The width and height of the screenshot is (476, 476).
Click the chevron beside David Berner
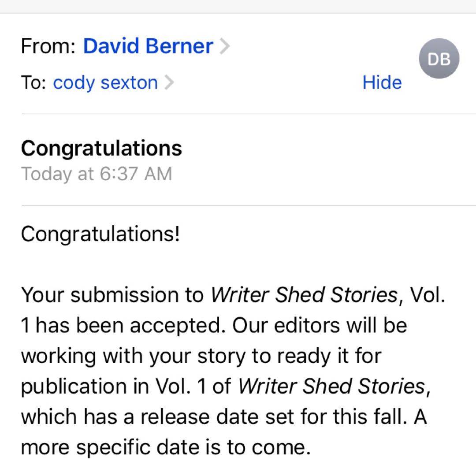pos(225,46)
